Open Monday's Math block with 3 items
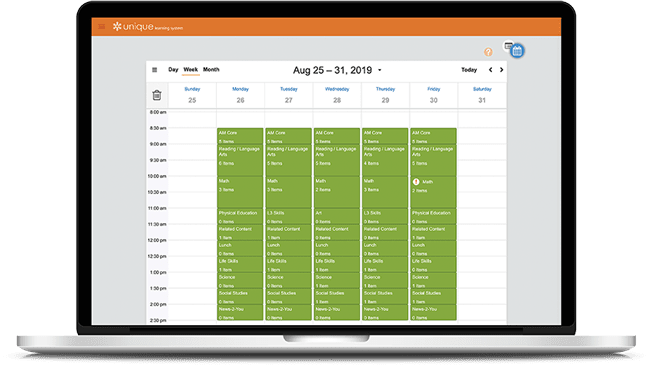651x365 pixels. tap(240, 192)
